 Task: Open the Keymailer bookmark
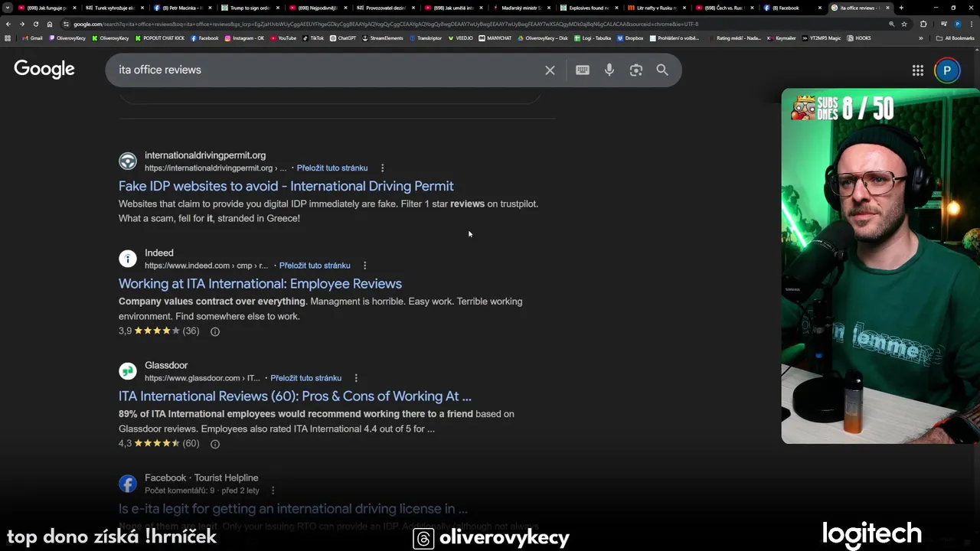click(782, 38)
